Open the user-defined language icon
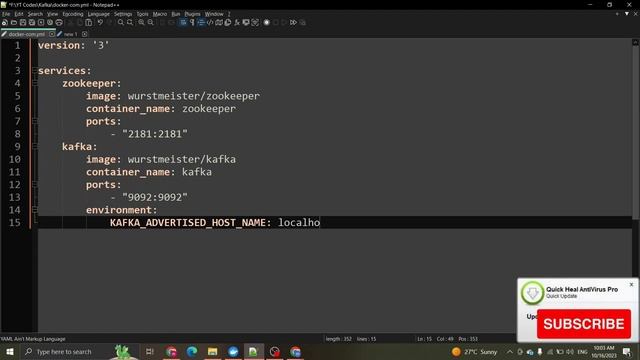 click(x=210, y=22)
